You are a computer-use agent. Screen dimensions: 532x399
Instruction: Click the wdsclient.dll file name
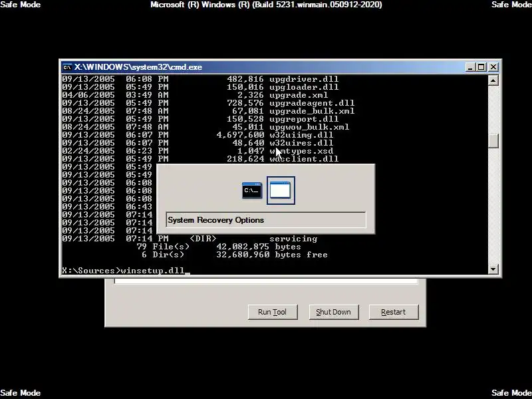[304, 159]
